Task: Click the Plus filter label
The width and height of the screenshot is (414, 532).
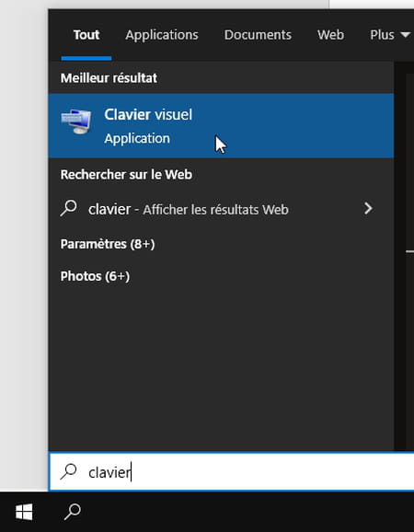Action: pyautogui.click(x=382, y=35)
